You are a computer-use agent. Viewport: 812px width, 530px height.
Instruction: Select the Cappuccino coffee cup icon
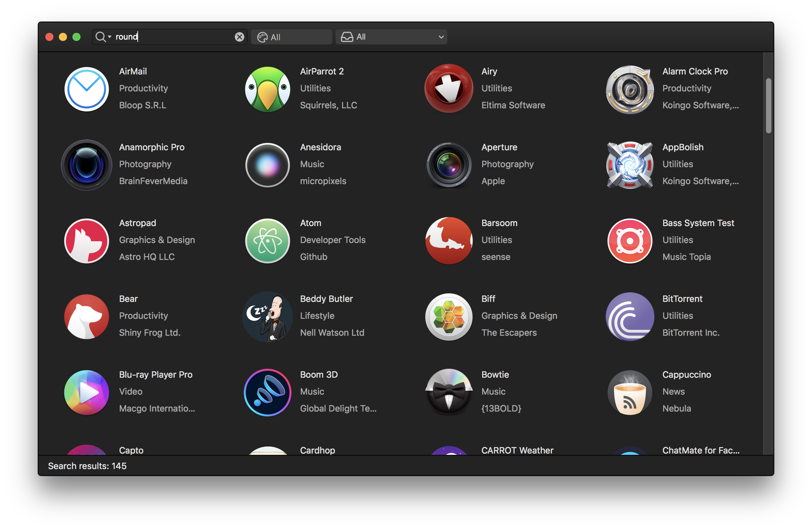point(630,393)
